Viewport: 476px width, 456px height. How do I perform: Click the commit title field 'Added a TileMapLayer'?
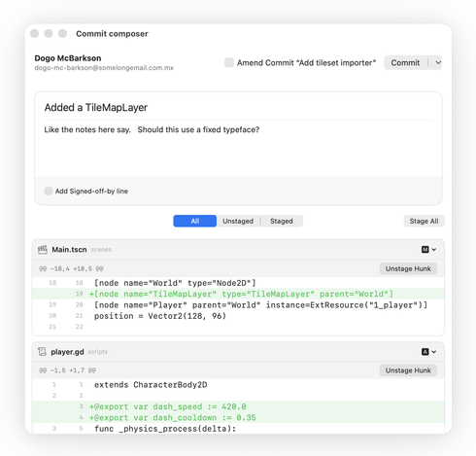coord(238,107)
